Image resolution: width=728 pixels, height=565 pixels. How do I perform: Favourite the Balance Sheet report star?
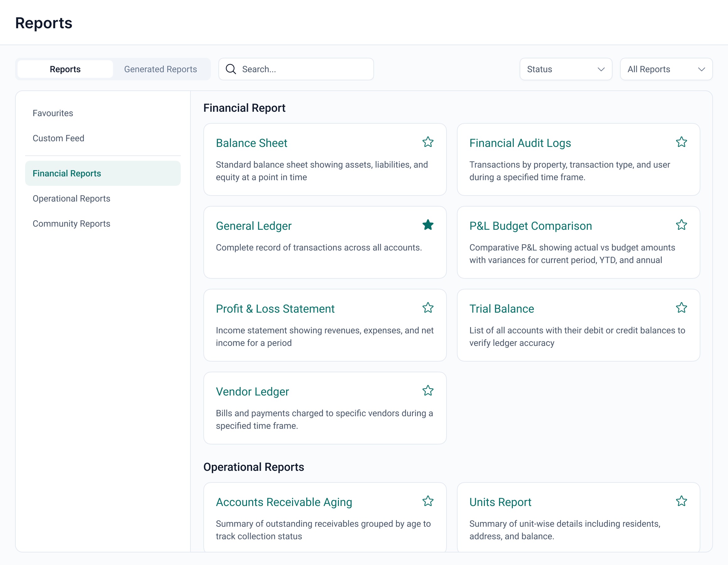coord(428,142)
